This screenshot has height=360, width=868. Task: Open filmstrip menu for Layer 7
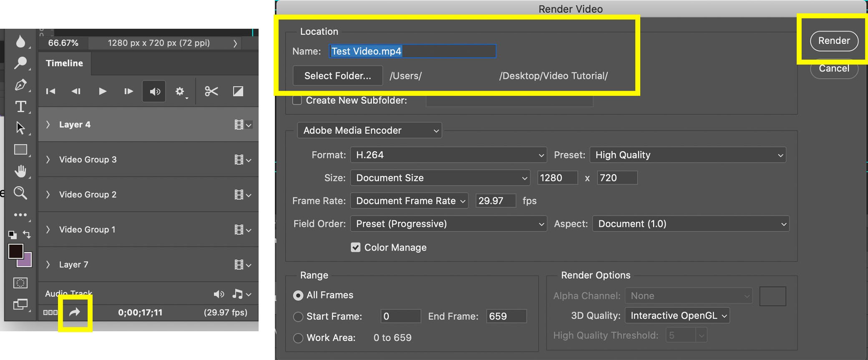click(x=243, y=265)
